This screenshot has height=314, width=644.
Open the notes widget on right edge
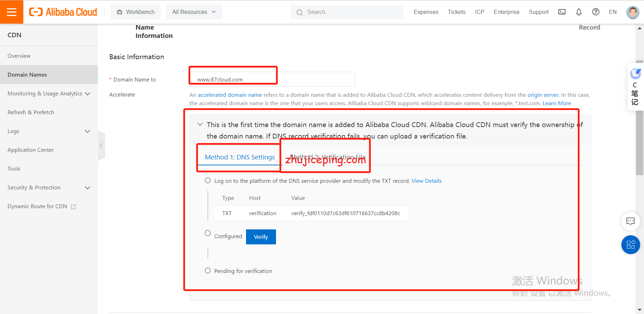635,87
